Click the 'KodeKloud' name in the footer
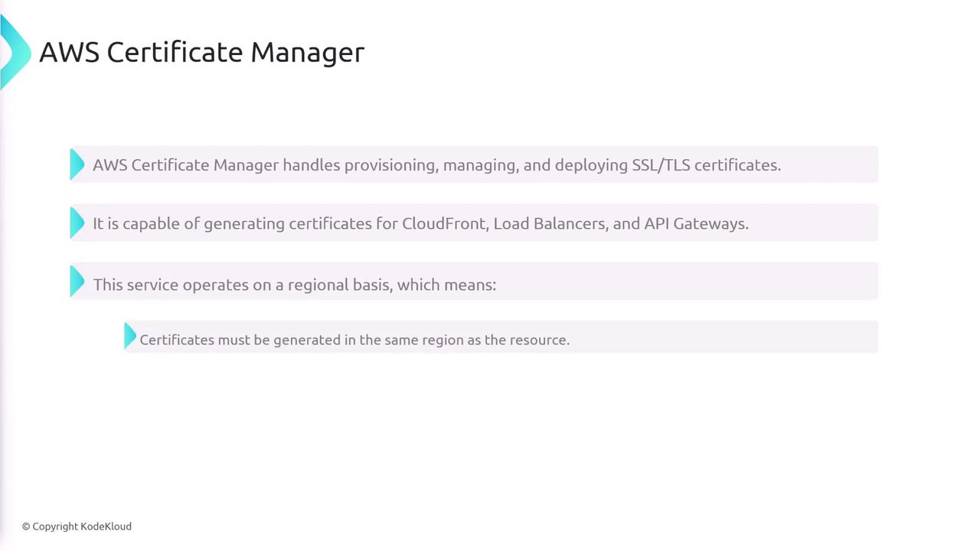 tap(106, 527)
